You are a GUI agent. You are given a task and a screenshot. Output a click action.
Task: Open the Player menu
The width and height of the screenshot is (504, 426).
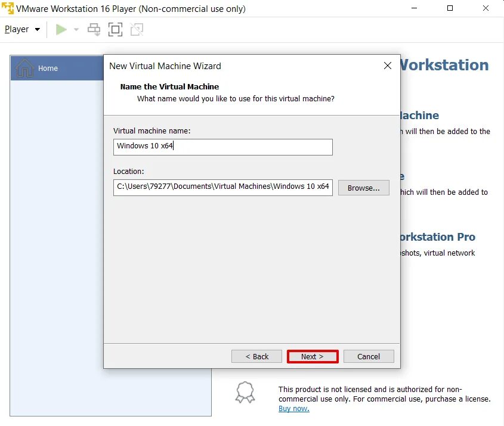point(22,29)
